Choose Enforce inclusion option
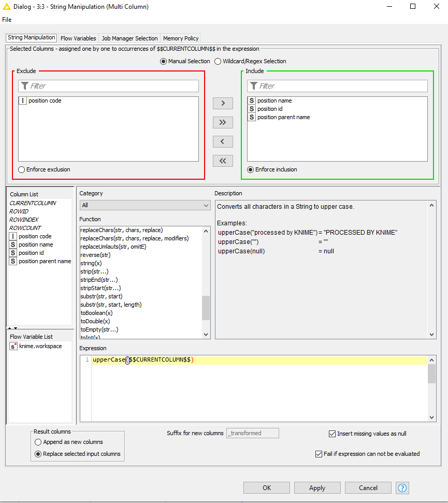Screen dimensions: 448x503 pyautogui.click(x=251, y=170)
